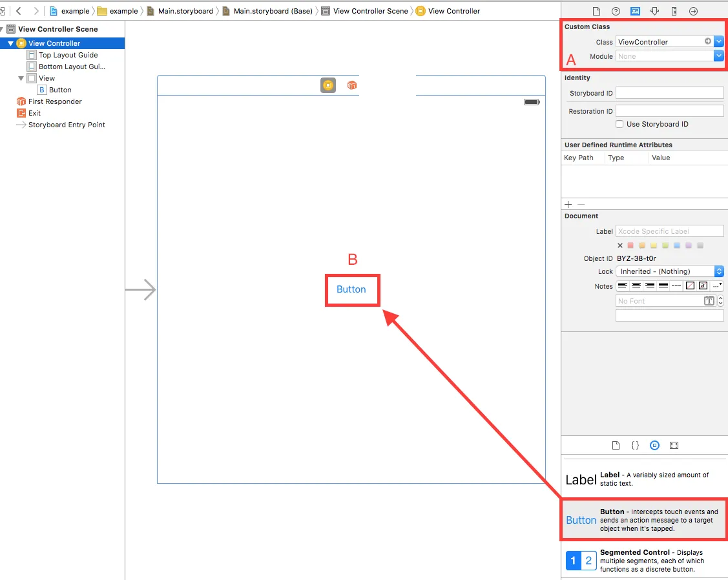Go back in jump bar history
Viewport: 728px width, 580px height.
(x=19, y=11)
